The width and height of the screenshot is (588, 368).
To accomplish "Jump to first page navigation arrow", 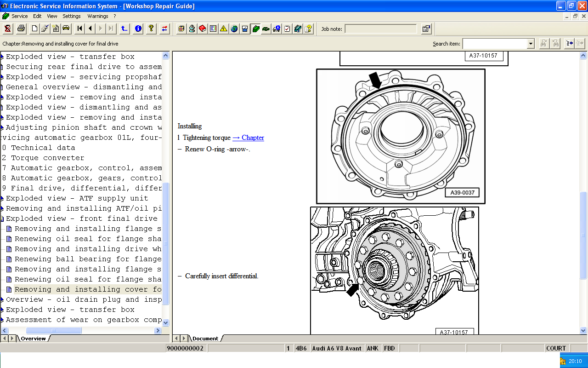I will [80, 29].
